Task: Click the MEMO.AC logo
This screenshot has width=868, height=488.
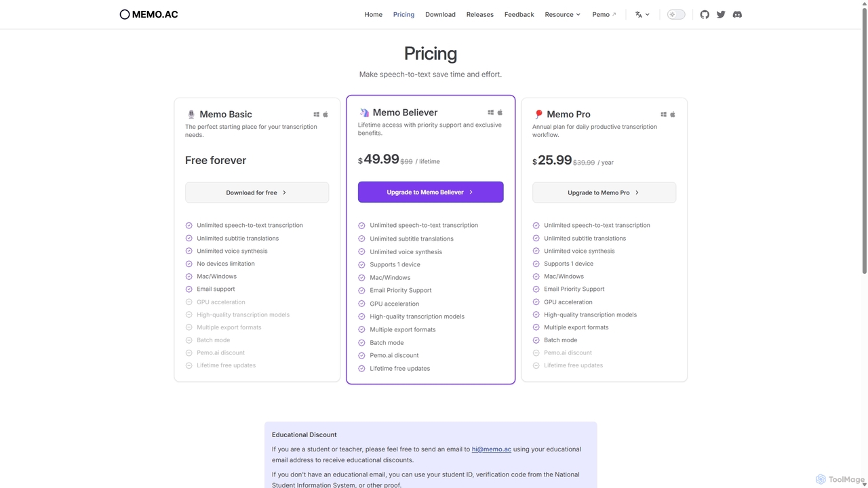Action: [x=149, y=14]
